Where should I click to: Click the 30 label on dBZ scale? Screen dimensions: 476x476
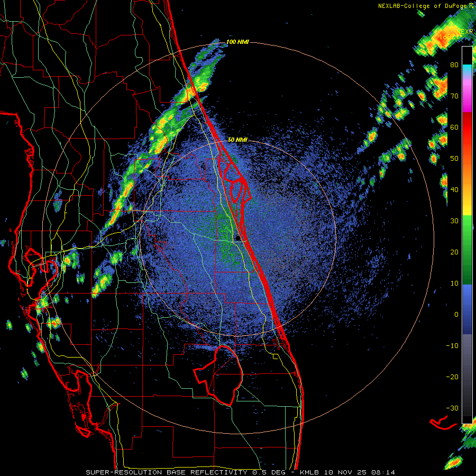pos(454,221)
